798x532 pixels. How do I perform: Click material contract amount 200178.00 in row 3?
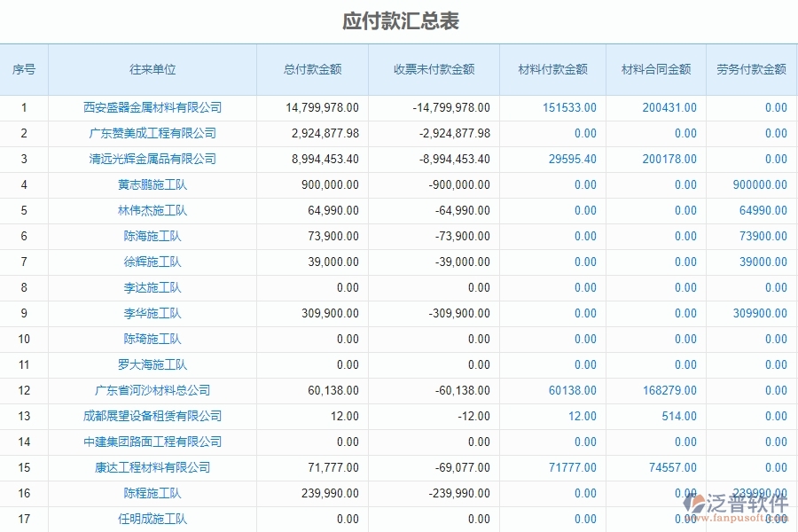coord(671,159)
